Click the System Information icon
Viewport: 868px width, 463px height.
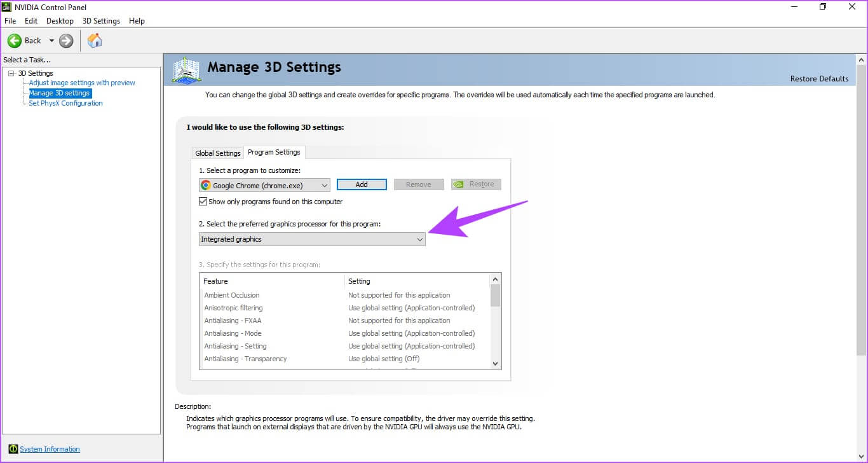click(x=13, y=449)
